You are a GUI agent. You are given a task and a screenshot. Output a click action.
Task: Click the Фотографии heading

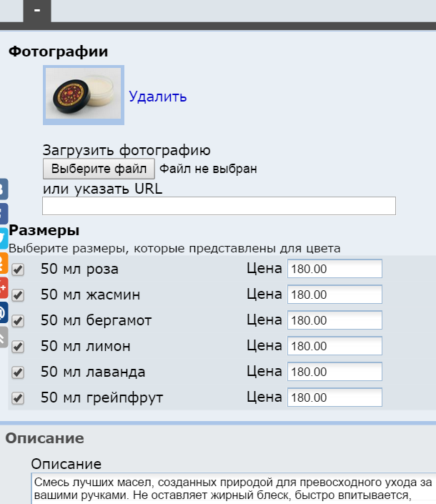tap(58, 51)
